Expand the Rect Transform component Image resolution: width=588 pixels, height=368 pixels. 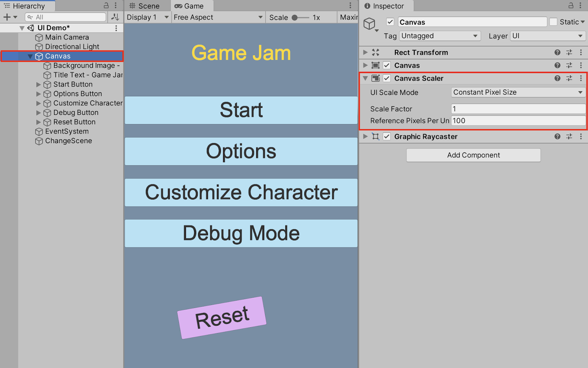[x=365, y=53]
